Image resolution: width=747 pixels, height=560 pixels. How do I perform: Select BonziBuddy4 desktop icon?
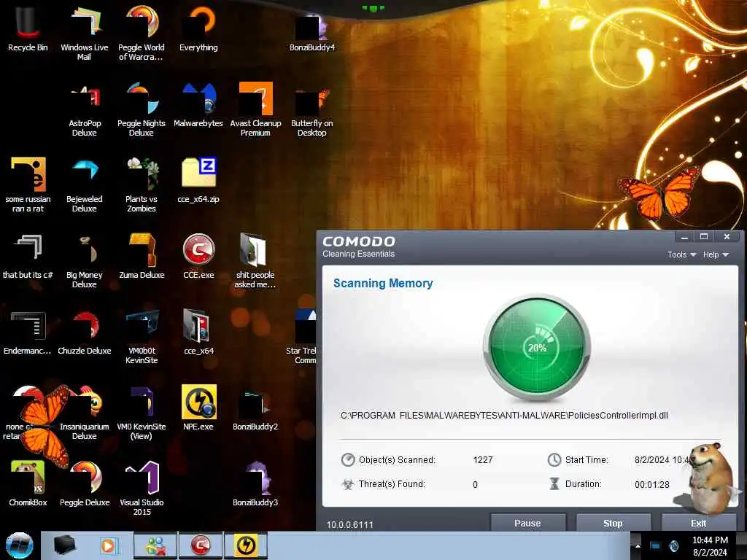click(312, 32)
